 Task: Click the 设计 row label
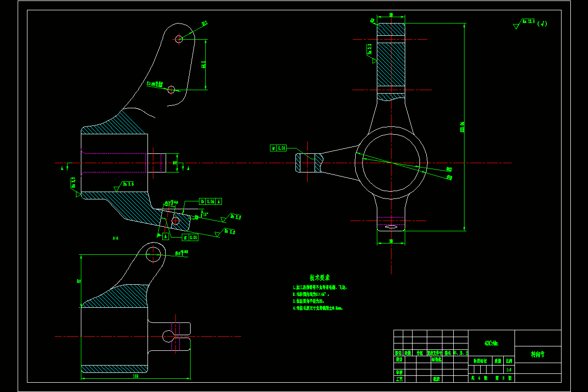coord(398,359)
